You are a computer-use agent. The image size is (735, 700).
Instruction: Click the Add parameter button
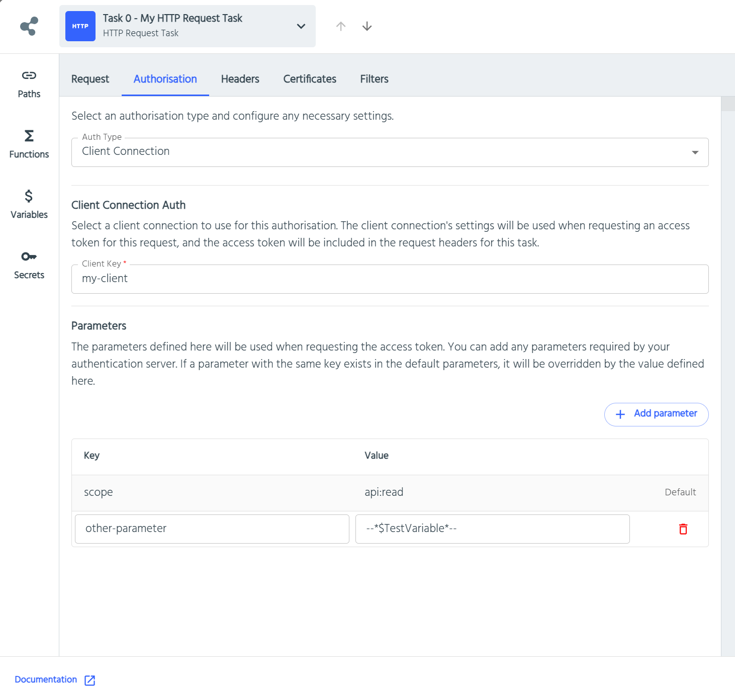(x=656, y=414)
